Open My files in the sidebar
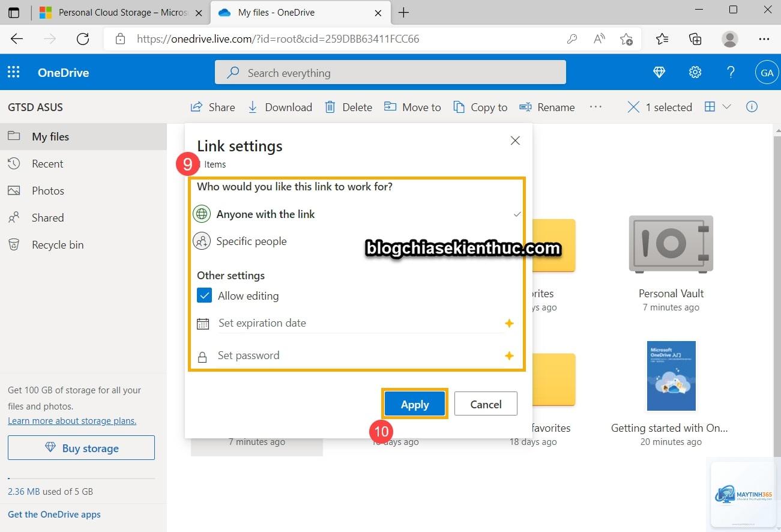This screenshot has height=532, width=781. (x=83, y=136)
